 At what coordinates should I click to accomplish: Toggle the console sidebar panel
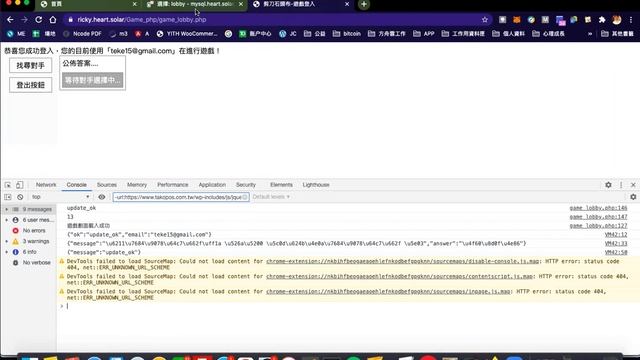[8, 197]
